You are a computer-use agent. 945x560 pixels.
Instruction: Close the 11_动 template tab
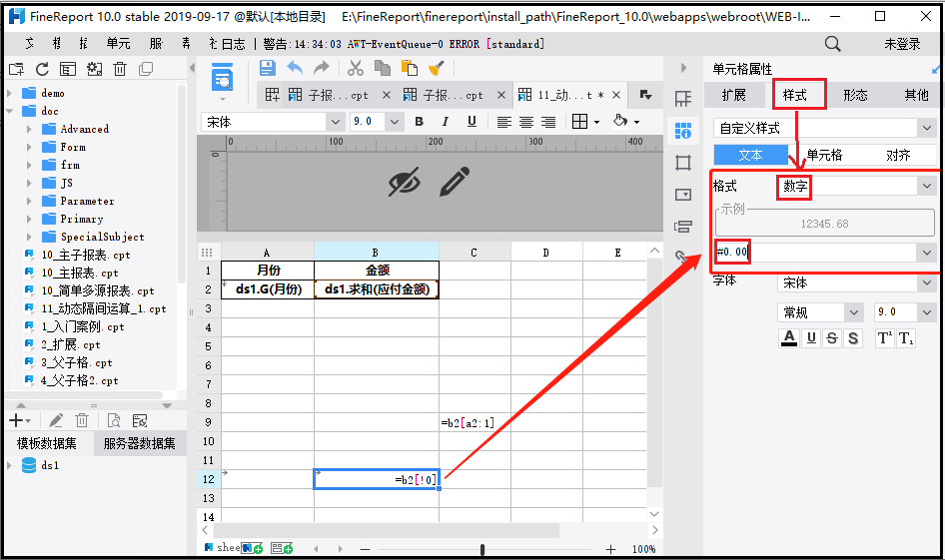[x=616, y=95]
